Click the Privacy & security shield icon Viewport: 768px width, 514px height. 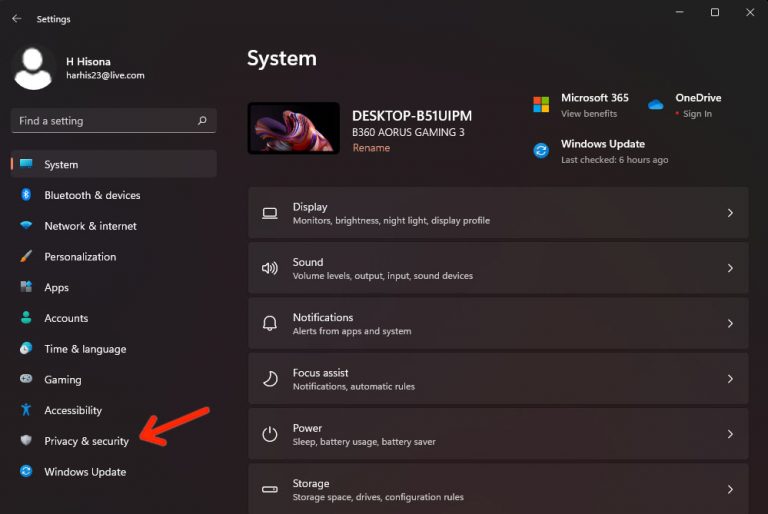coord(26,441)
